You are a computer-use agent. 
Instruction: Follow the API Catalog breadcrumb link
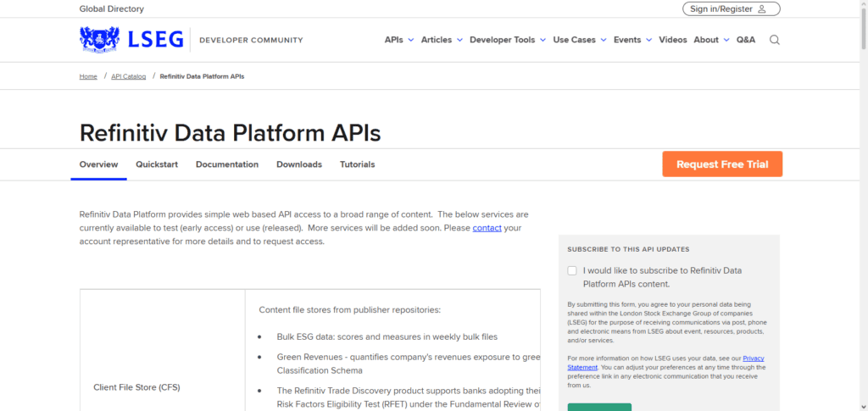pyautogui.click(x=129, y=76)
